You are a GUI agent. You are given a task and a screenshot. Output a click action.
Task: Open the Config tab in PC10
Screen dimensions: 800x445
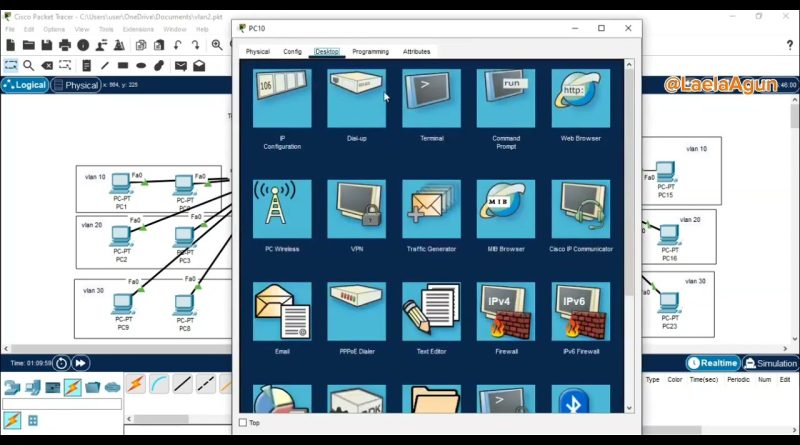[292, 52]
